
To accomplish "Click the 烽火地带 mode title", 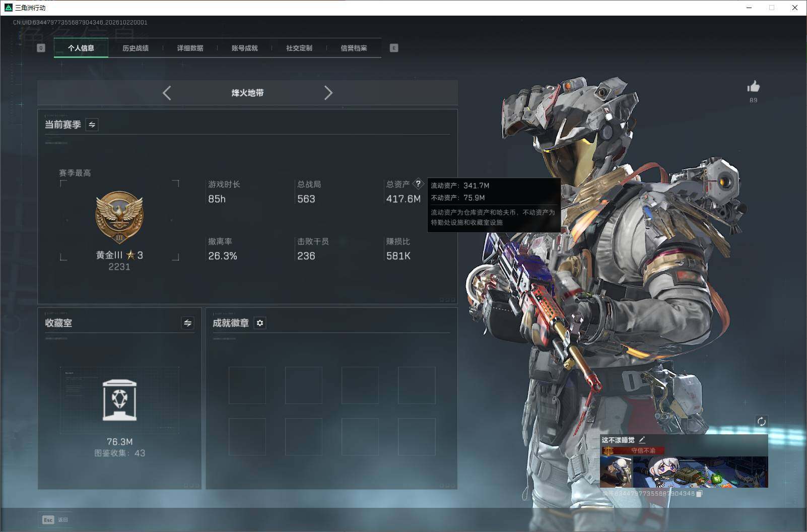I will (x=247, y=93).
